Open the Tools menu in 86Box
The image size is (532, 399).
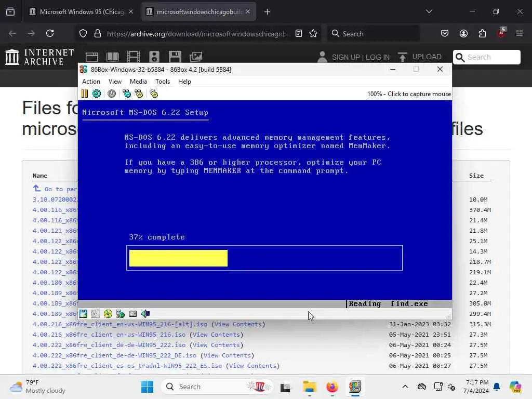163,82
